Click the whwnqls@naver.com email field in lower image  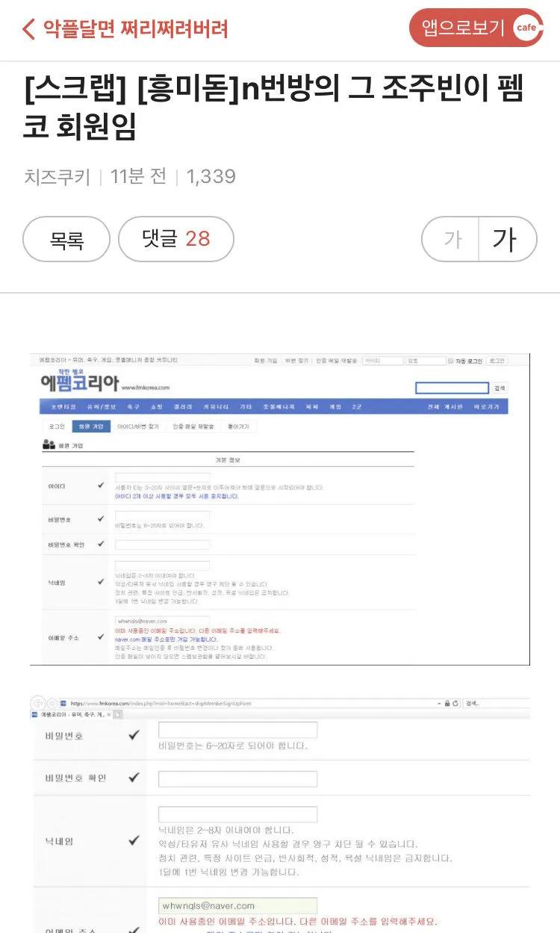click(x=237, y=905)
